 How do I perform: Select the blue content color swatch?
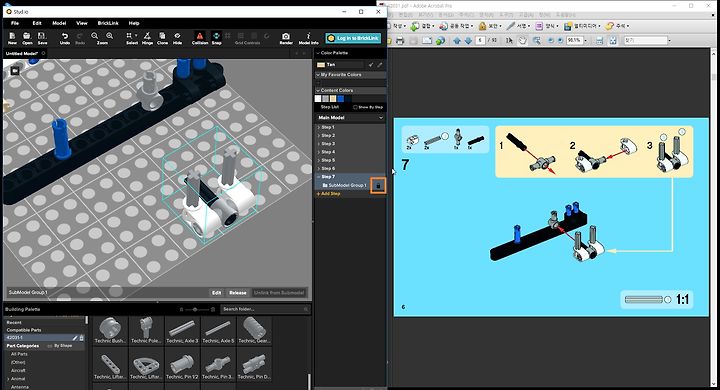coord(340,99)
